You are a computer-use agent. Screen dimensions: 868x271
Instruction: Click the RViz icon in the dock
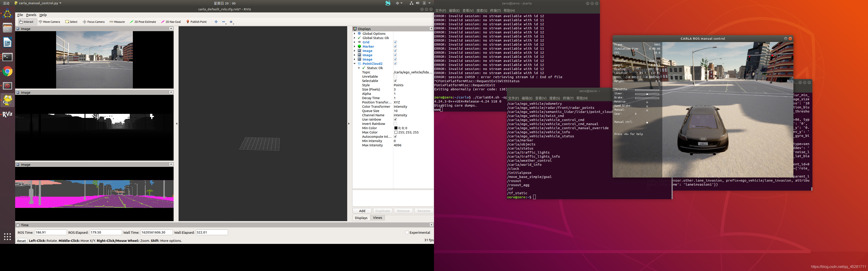(7, 114)
